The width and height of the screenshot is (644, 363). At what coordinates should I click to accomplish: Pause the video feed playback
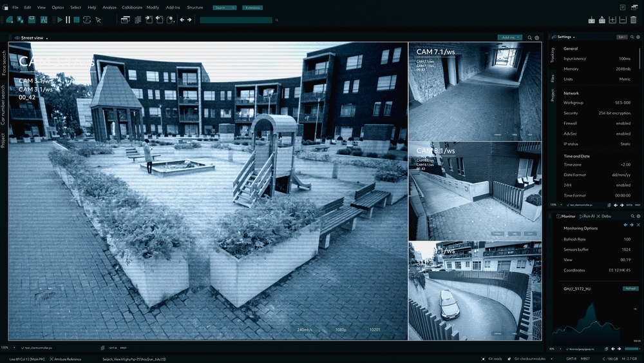[x=68, y=20]
